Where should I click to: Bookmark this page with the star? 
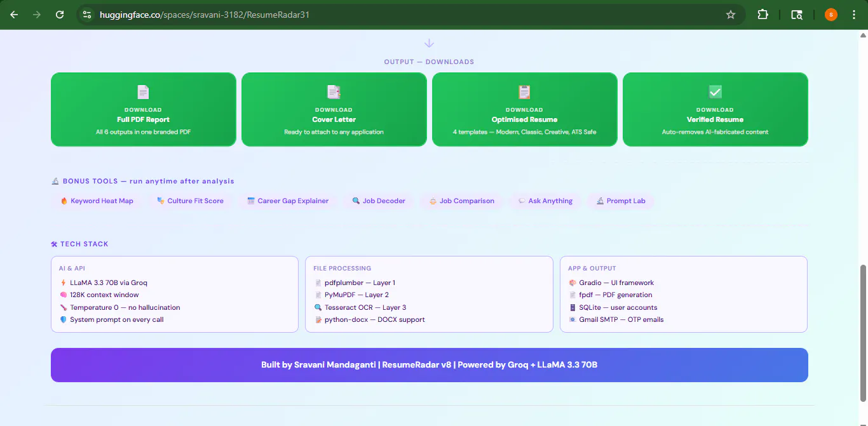tap(731, 15)
